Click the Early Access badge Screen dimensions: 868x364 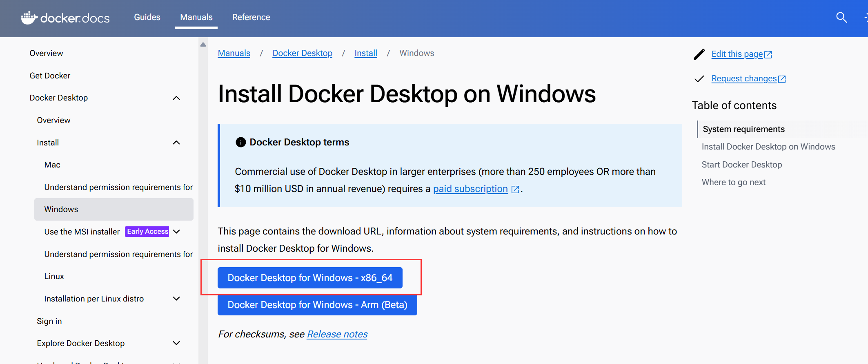click(147, 231)
